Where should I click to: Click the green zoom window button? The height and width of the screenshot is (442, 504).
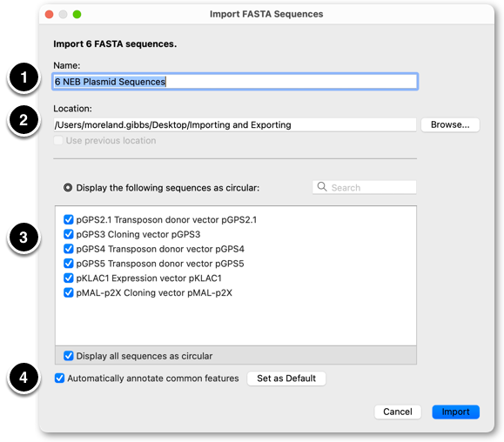click(x=77, y=14)
